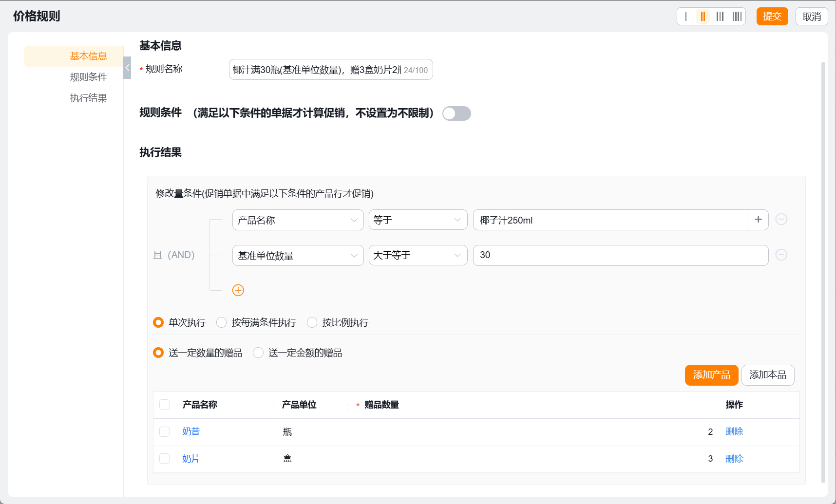
Task: Remove the 基准单位数量 condition row
Action: pos(781,255)
